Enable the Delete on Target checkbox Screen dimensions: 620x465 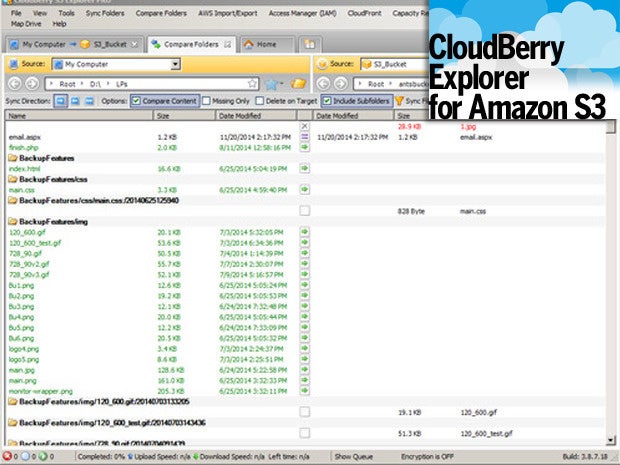(259, 101)
